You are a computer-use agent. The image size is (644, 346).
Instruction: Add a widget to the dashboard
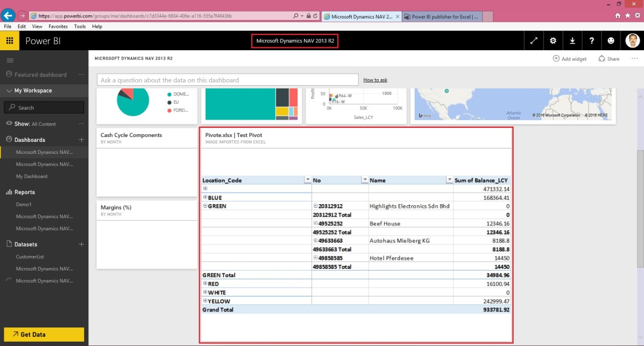pos(569,58)
